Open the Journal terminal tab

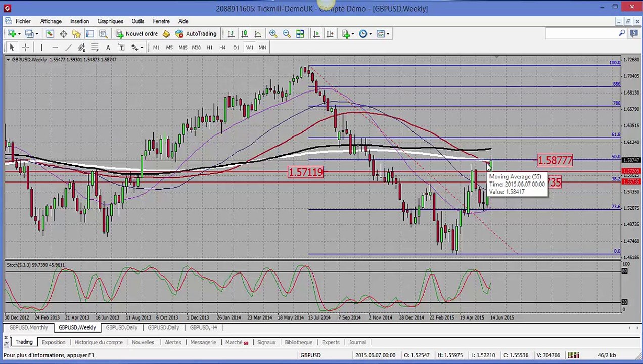pyautogui.click(x=357, y=342)
